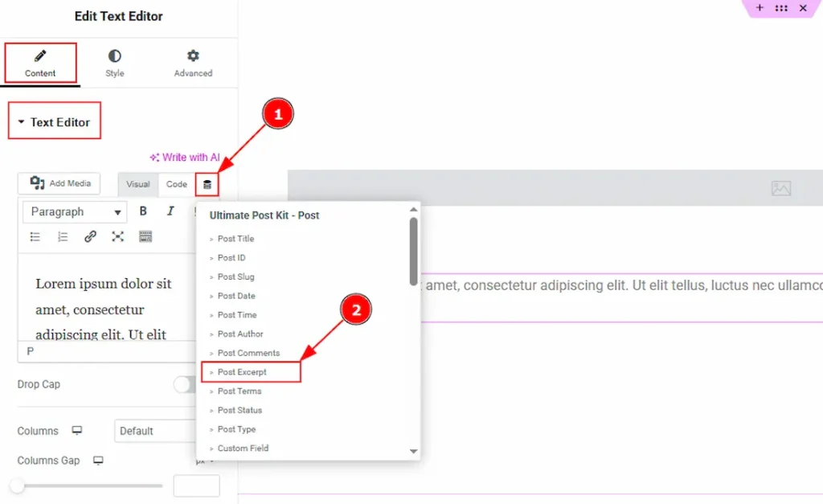The width and height of the screenshot is (823, 504).
Task: Click the responsive device icon beside Columns
Action: coord(77,431)
